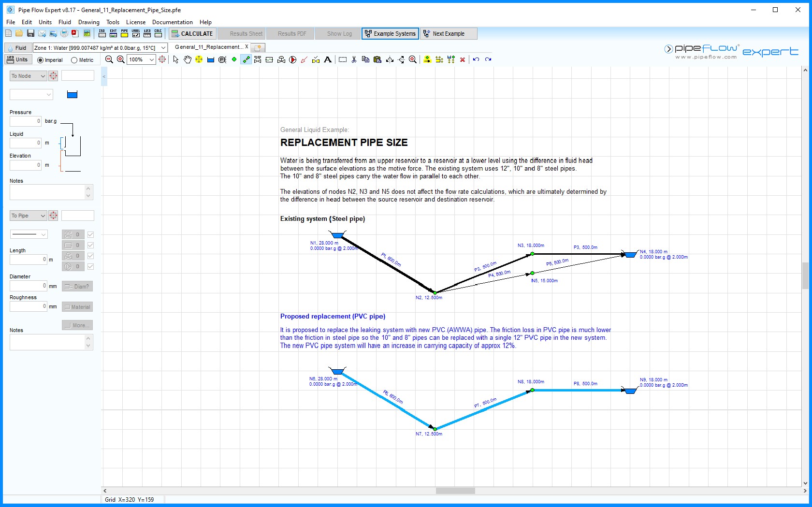
Task: Click the ISO view toolbar icon
Action: coord(102,33)
